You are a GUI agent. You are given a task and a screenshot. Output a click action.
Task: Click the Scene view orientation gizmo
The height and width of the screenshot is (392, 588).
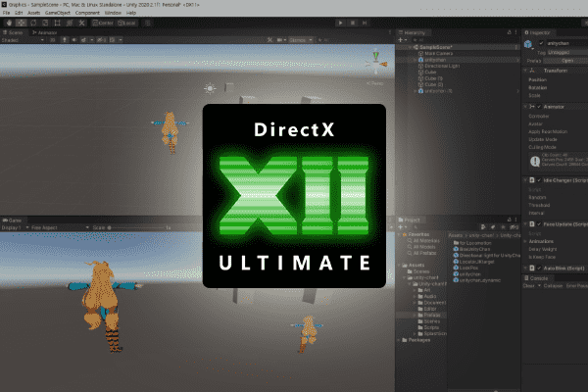click(x=376, y=63)
